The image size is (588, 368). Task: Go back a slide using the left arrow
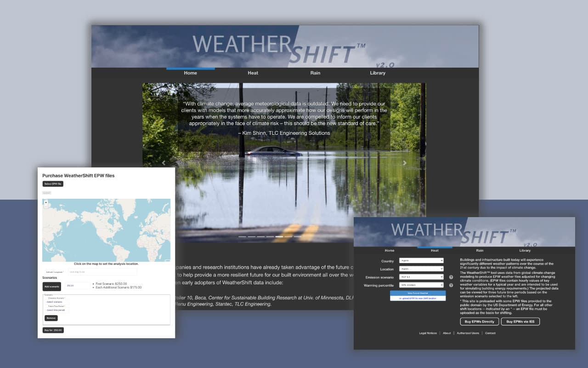(164, 163)
